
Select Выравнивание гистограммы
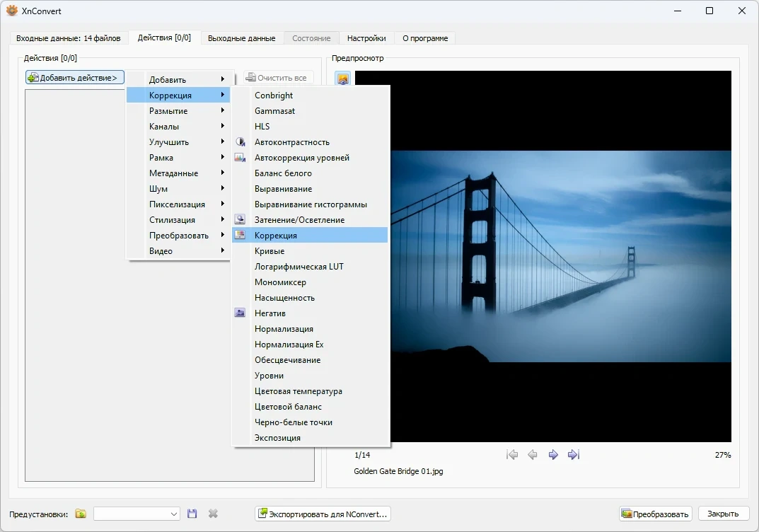(x=310, y=204)
